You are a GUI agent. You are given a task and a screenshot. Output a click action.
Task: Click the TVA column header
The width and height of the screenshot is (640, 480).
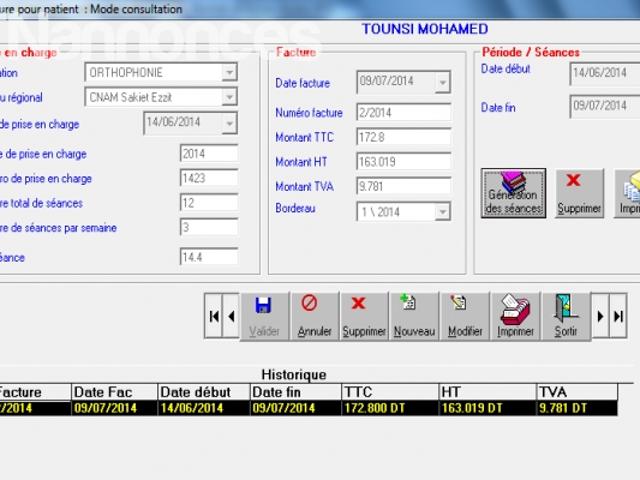pyautogui.click(x=577, y=392)
